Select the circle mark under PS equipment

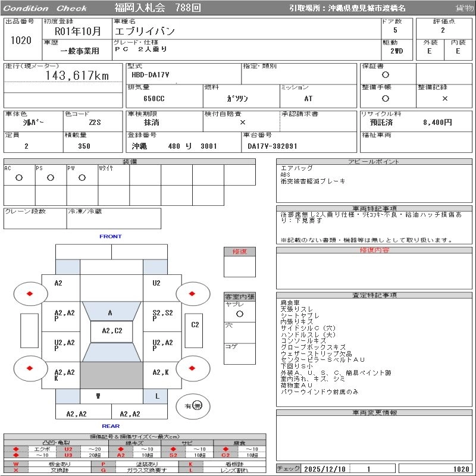[x=51, y=177]
